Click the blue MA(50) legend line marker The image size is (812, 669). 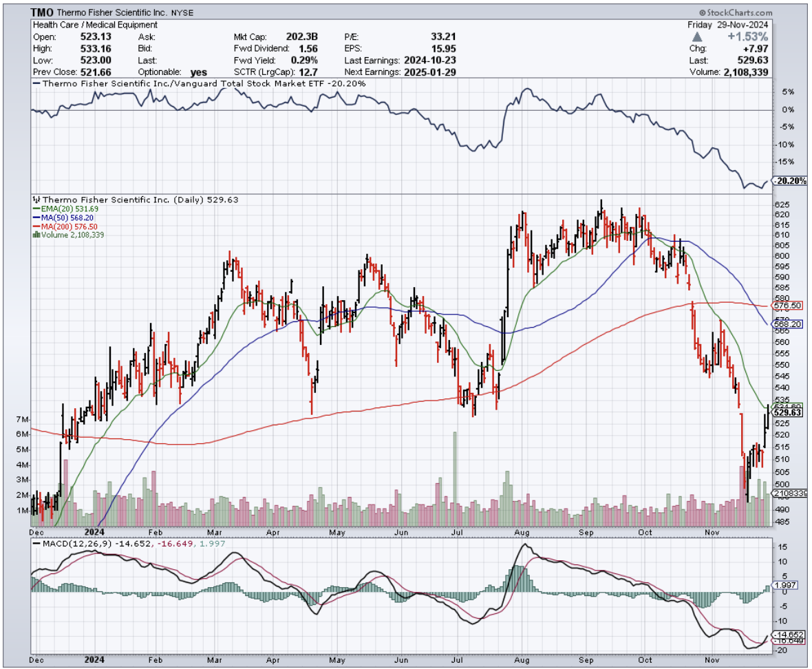34,218
